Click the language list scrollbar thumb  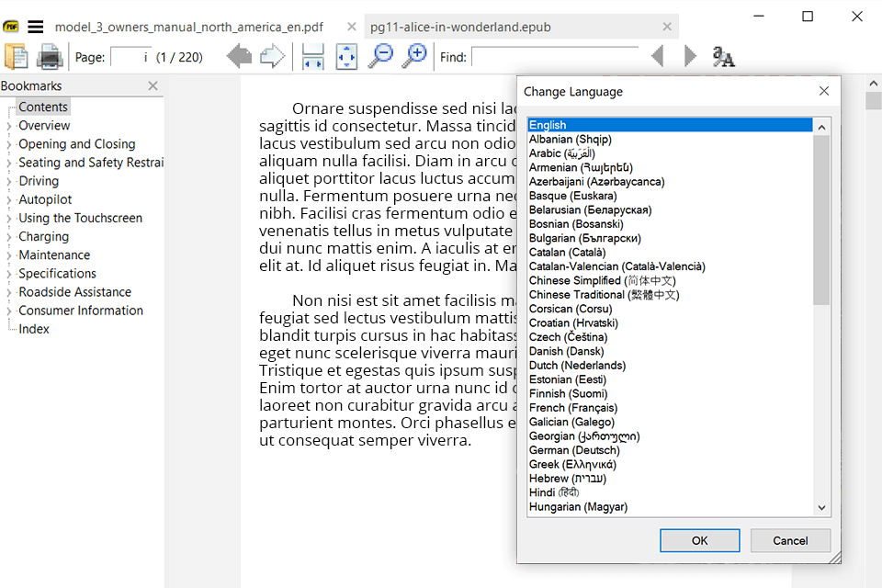click(x=821, y=220)
